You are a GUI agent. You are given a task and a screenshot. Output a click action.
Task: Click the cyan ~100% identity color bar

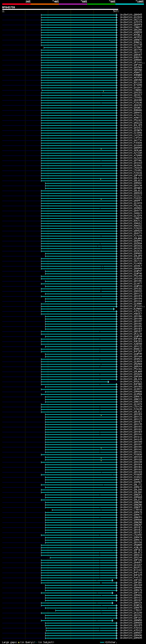click(x=130, y=4)
